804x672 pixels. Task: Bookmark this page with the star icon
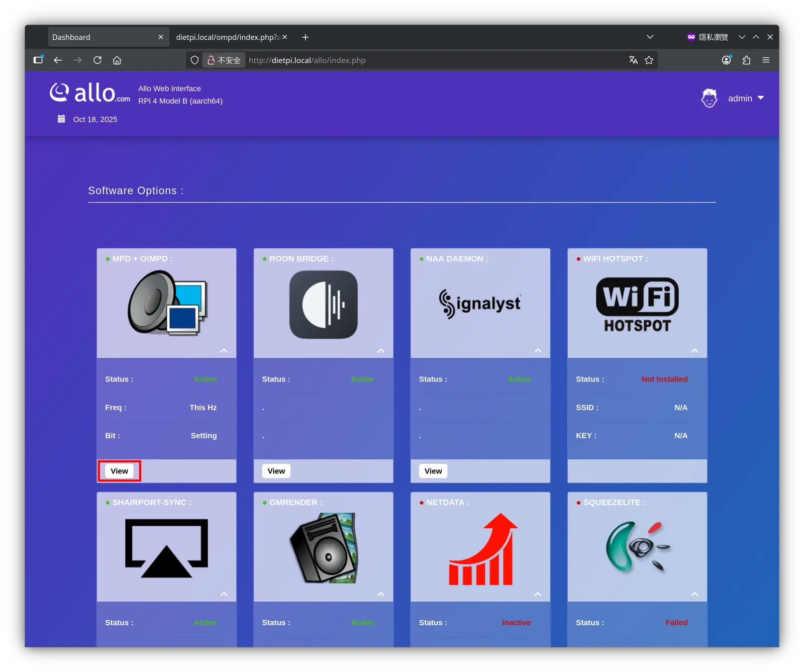click(x=649, y=60)
